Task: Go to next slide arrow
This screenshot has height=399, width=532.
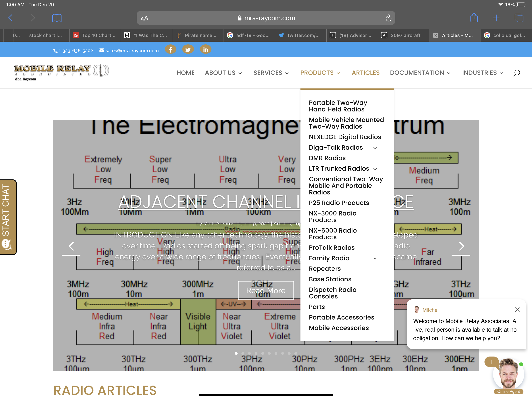Action: coord(461,246)
